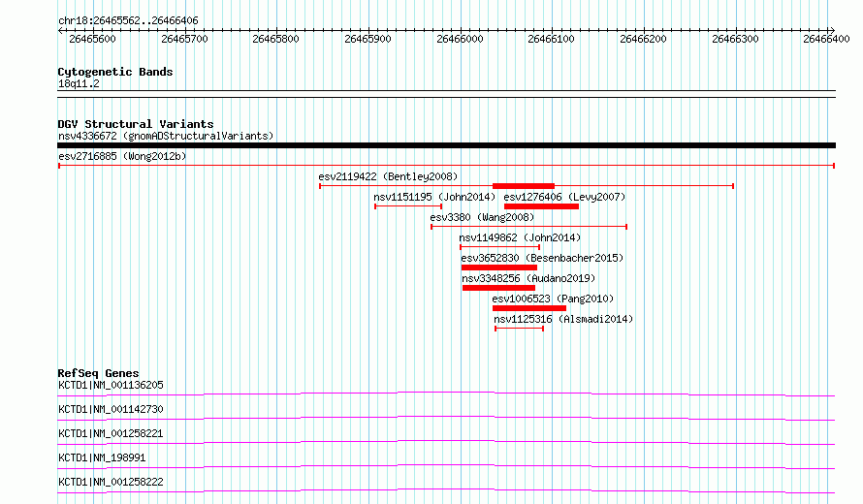
Task: Open esv2119422 (Bentley2008) variant label
Action: pos(388,176)
